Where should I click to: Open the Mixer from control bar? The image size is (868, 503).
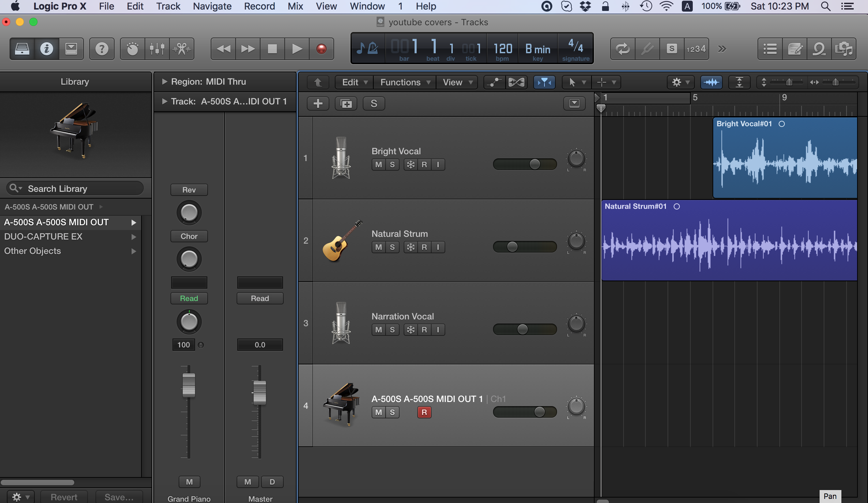click(x=157, y=48)
